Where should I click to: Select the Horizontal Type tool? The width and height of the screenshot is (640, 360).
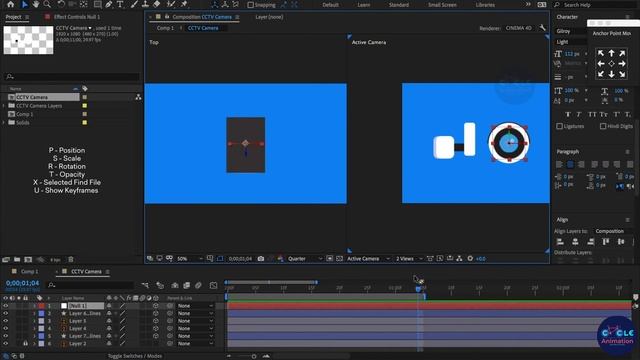point(120,4)
